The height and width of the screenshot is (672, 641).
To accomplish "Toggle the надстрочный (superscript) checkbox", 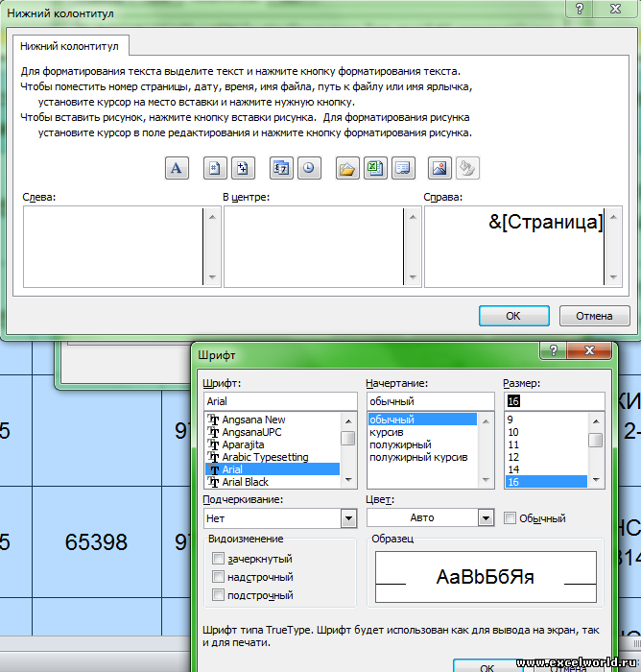I will [x=220, y=577].
